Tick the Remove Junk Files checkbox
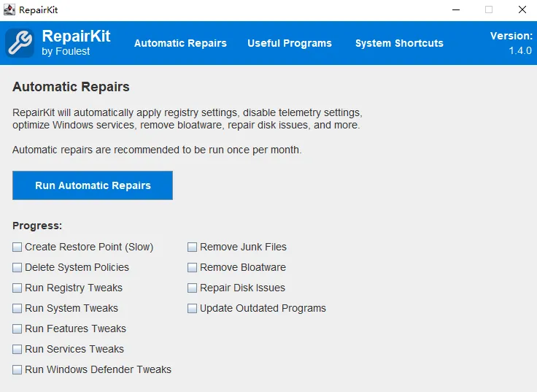The height and width of the screenshot is (392, 537). (x=193, y=247)
